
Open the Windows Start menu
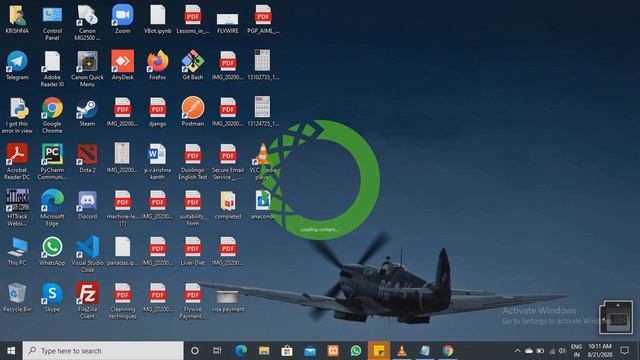(11, 351)
